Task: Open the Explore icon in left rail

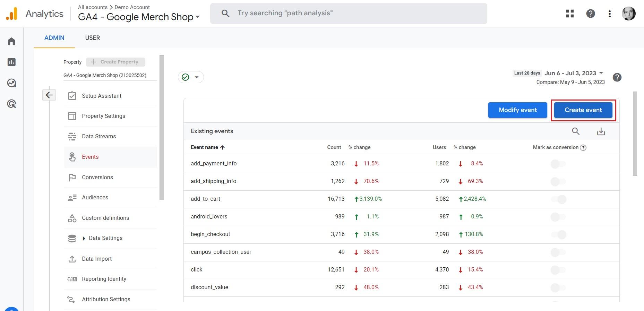Action: point(11,83)
